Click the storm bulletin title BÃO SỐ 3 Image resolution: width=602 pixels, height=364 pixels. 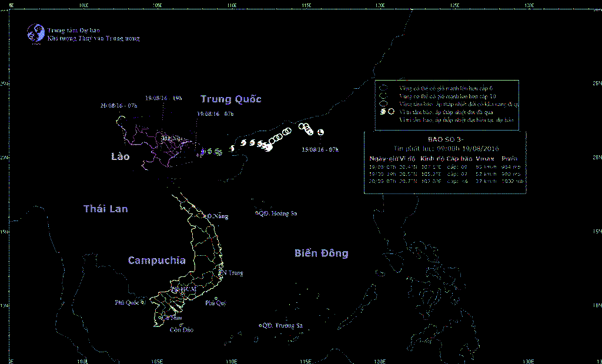(x=447, y=139)
